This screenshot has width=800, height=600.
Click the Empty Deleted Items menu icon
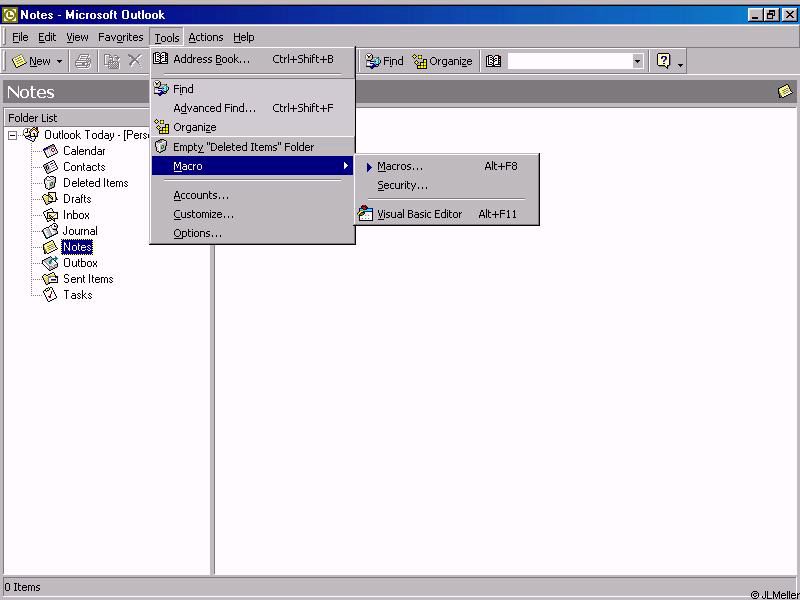pos(161,146)
